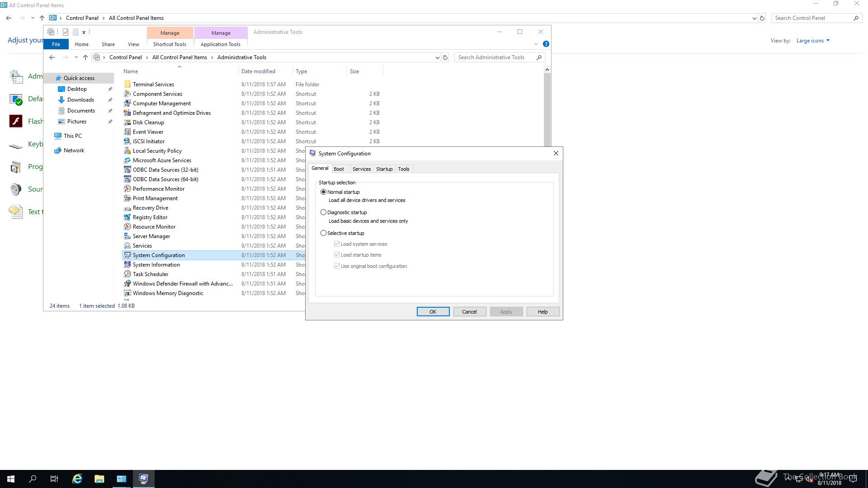Refresh the Administrative Tools folder view

pyautogui.click(x=445, y=57)
